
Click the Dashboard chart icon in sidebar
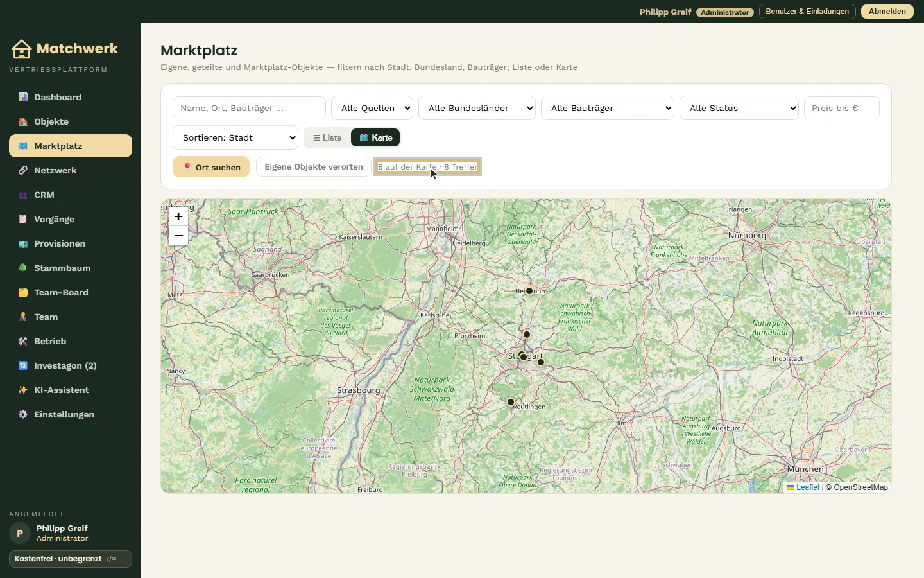(23, 97)
